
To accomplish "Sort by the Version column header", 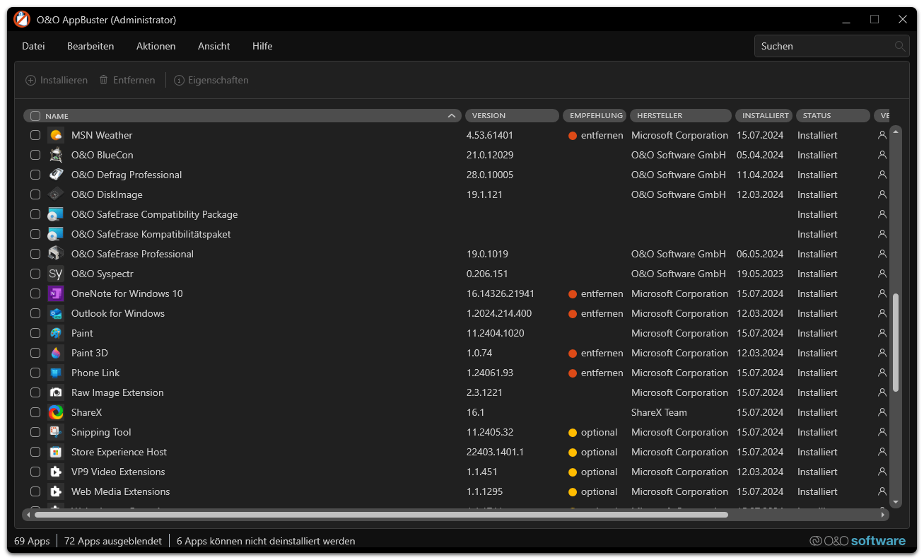I will click(512, 115).
